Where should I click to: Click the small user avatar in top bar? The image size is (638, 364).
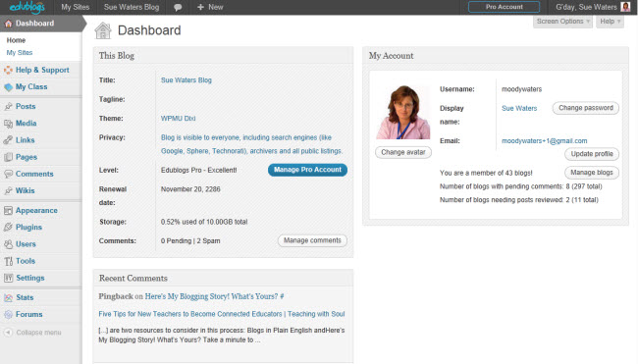(x=625, y=7)
